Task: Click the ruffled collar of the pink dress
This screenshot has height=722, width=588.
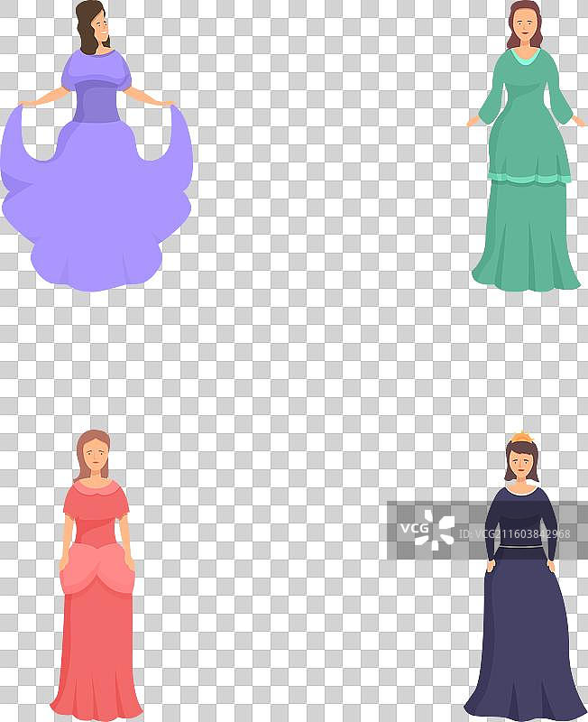Action: coord(96,493)
